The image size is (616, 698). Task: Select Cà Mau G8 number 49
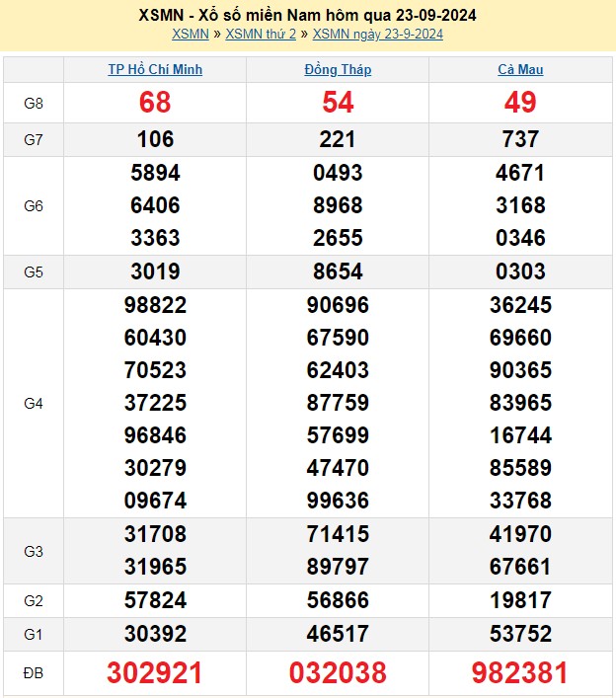click(520, 103)
